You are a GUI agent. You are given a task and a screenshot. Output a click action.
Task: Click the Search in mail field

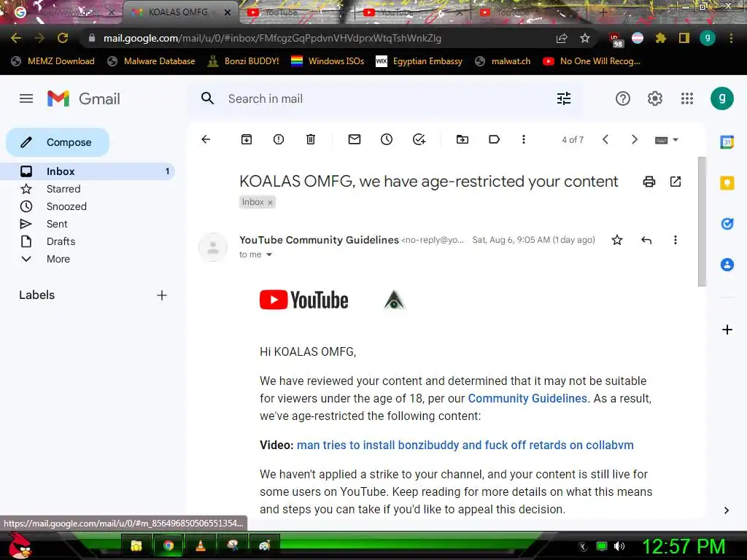coord(385,98)
